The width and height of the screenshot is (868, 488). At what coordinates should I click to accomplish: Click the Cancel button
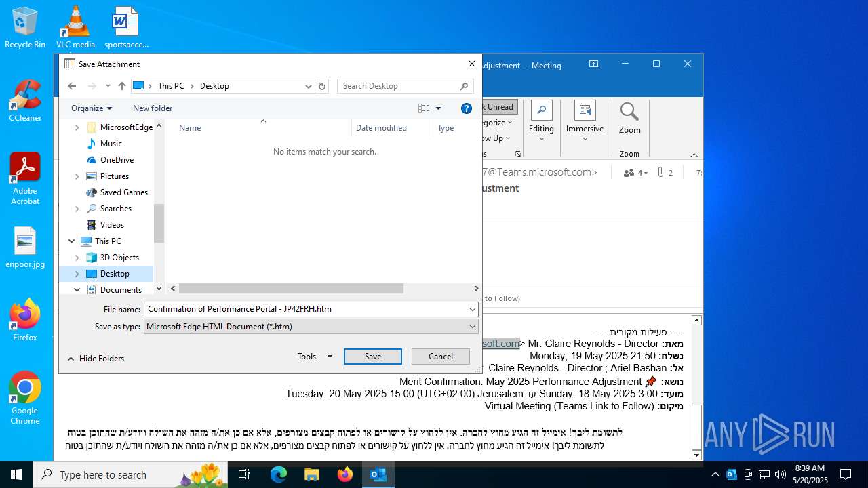[x=441, y=357]
